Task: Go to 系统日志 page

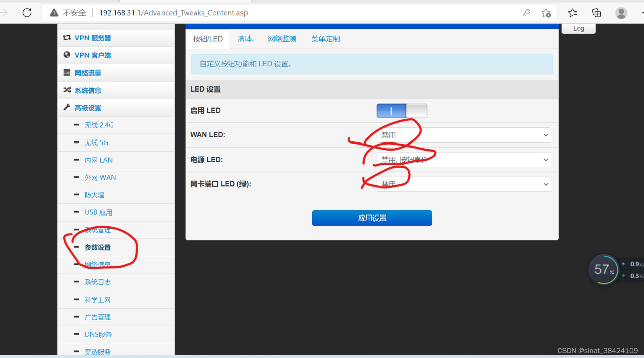Action: point(98,282)
